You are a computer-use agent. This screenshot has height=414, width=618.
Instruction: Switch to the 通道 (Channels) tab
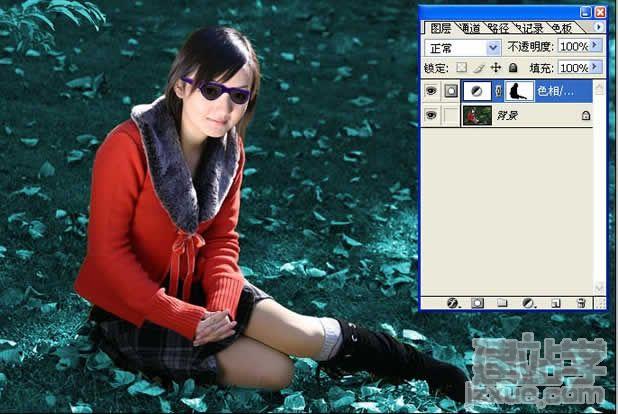[470, 28]
